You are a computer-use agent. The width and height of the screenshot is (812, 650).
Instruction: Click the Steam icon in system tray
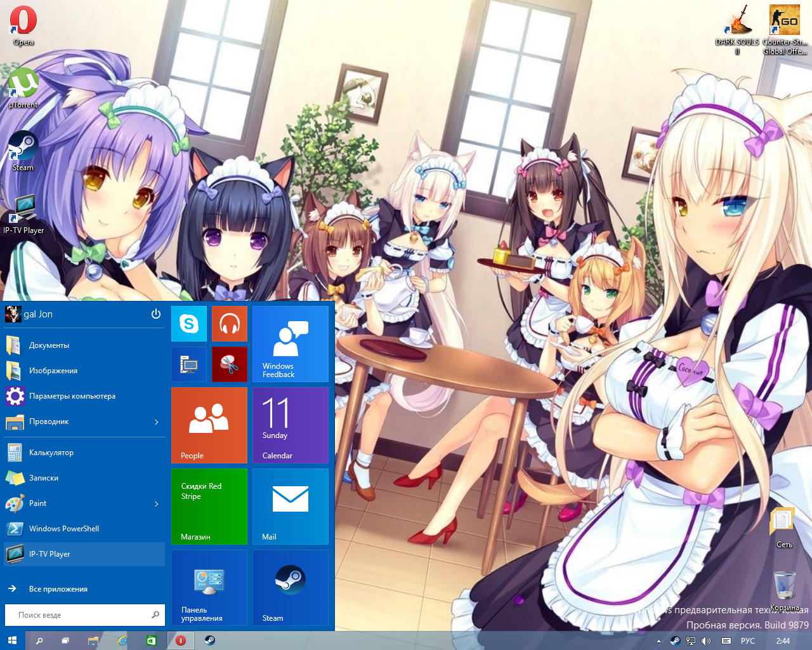pyautogui.click(x=675, y=641)
